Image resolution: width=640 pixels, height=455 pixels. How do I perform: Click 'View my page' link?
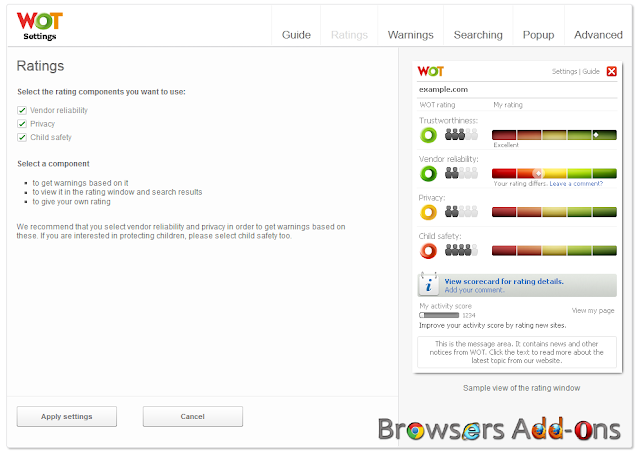tap(593, 311)
